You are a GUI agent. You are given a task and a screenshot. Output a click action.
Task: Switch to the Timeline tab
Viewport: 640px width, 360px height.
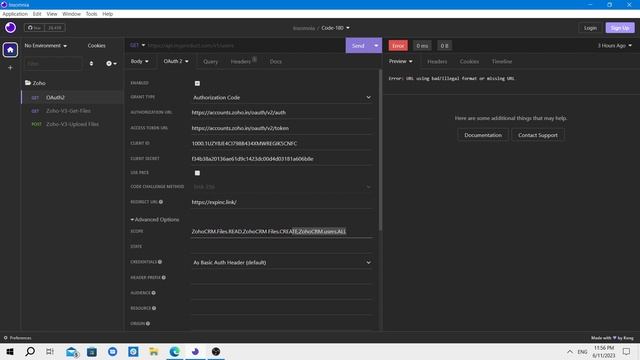point(502,62)
